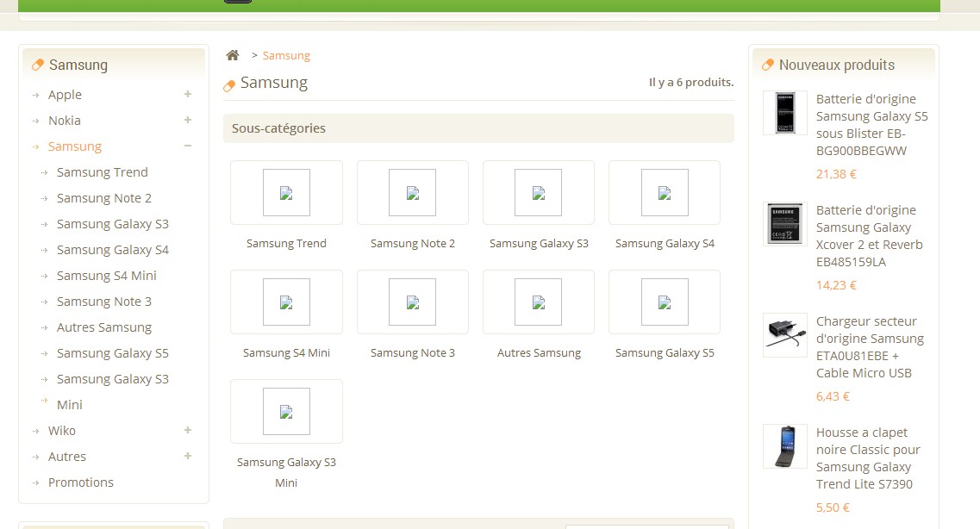Open Housse a clapet Trend Lite S7390 link

click(868, 458)
